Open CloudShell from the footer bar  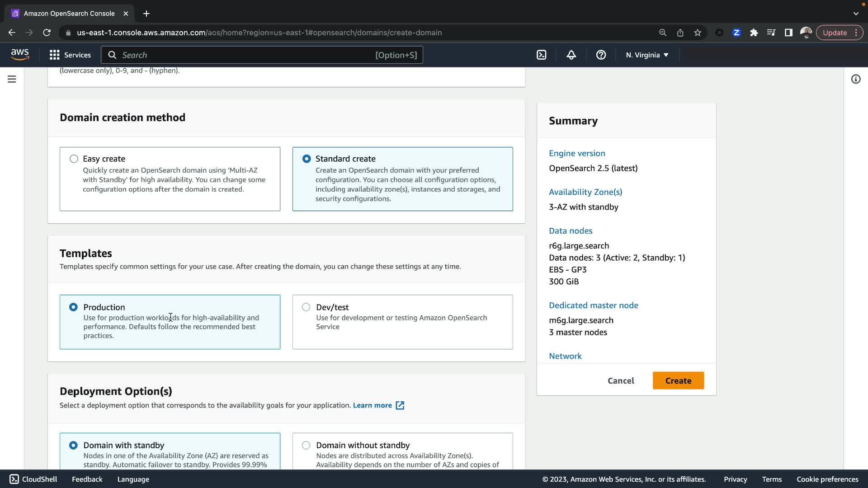point(33,479)
